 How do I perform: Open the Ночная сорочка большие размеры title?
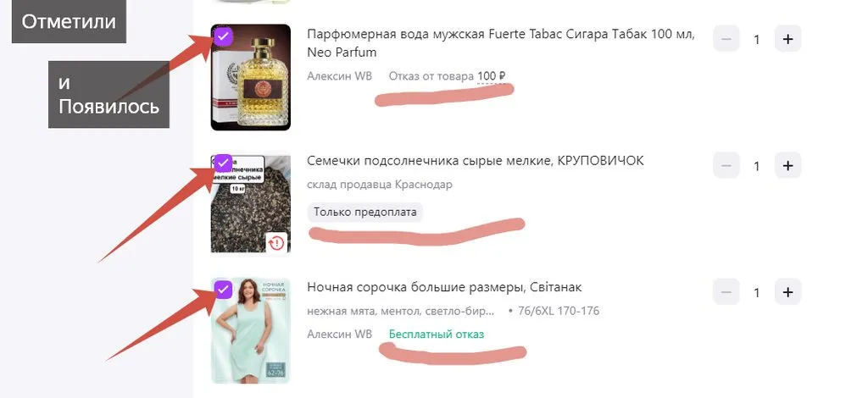pyautogui.click(x=444, y=287)
